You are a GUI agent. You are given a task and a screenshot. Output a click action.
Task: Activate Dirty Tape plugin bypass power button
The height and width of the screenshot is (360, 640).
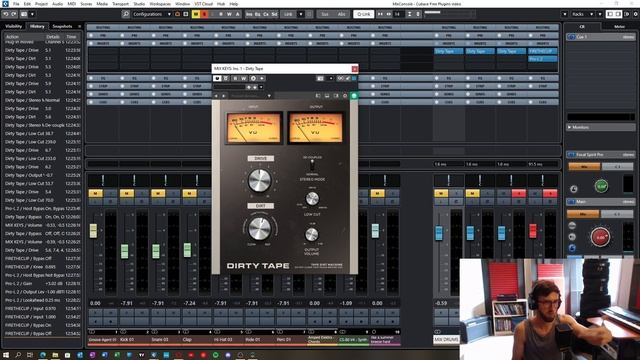click(x=217, y=78)
